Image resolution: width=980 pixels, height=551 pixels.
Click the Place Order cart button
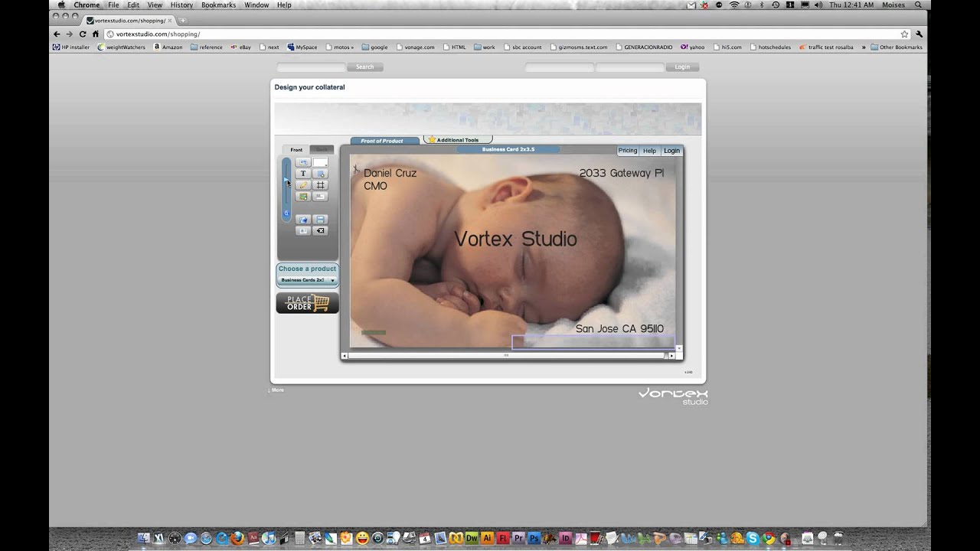pos(307,303)
